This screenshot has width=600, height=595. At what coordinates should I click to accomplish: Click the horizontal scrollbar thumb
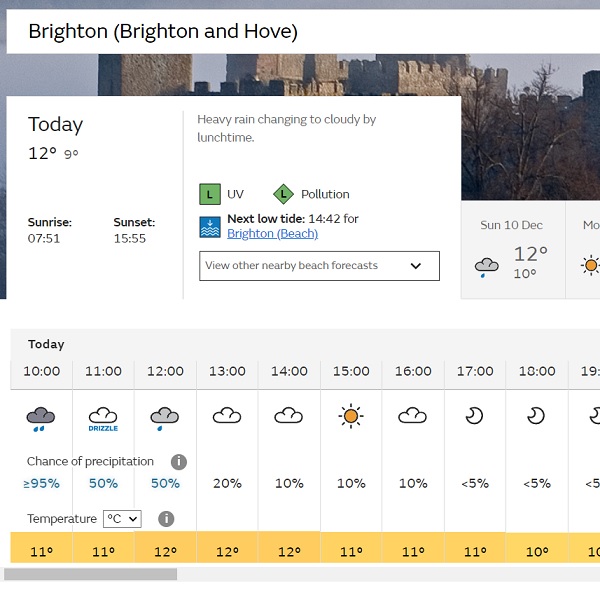pos(90,574)
